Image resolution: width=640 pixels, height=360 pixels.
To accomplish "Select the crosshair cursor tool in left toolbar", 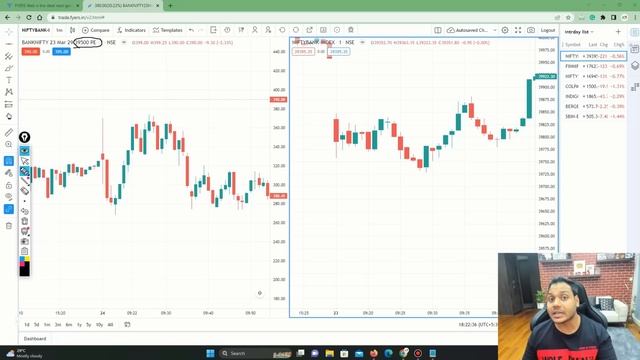I will [9, 32].
